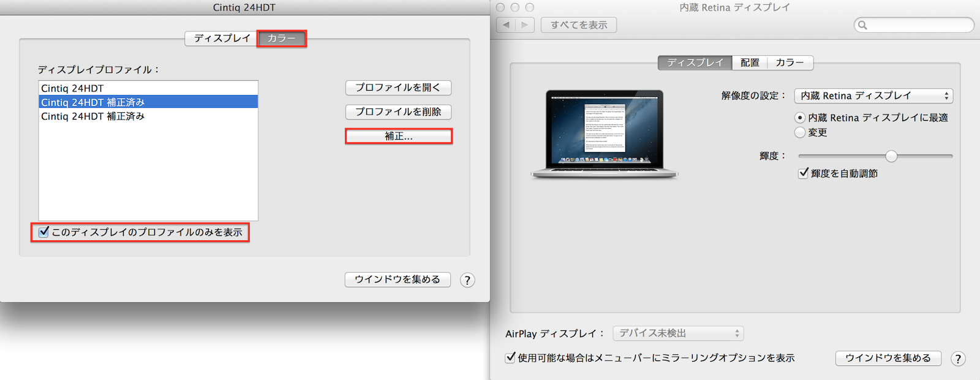Select the last Cintiq 24HDT 補正済み profile row
Screen dimensions: 980x380
148,116
